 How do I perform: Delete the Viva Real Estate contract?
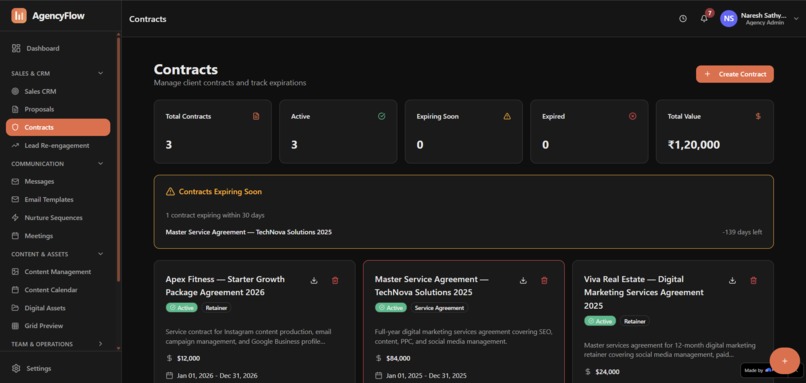click(x=754, y=281)
